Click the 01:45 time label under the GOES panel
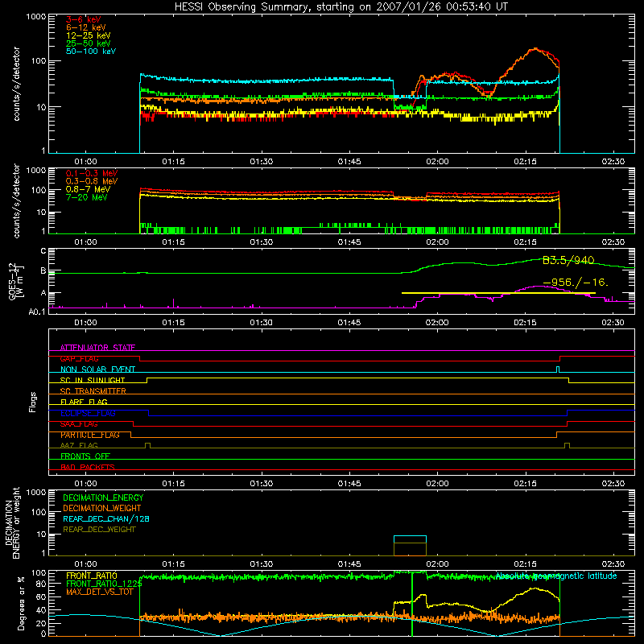This screenshot has width=644, height=644. 349,323
